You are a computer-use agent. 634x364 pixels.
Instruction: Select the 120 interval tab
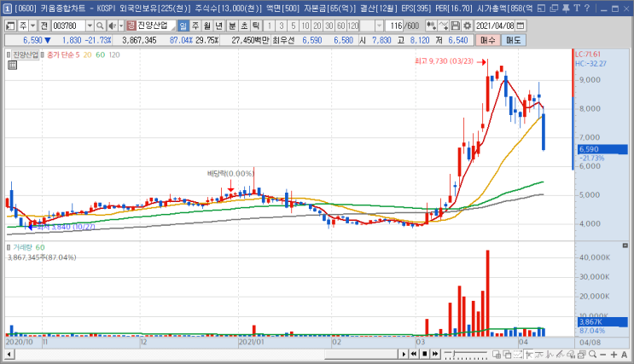[353, 26]
